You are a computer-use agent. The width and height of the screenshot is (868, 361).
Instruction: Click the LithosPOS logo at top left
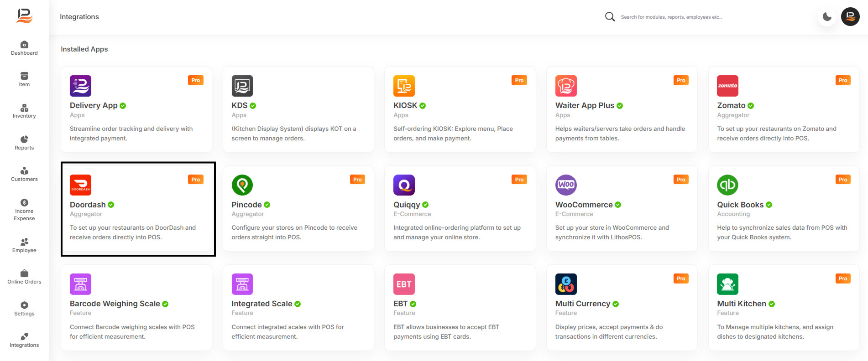(25, 16)
